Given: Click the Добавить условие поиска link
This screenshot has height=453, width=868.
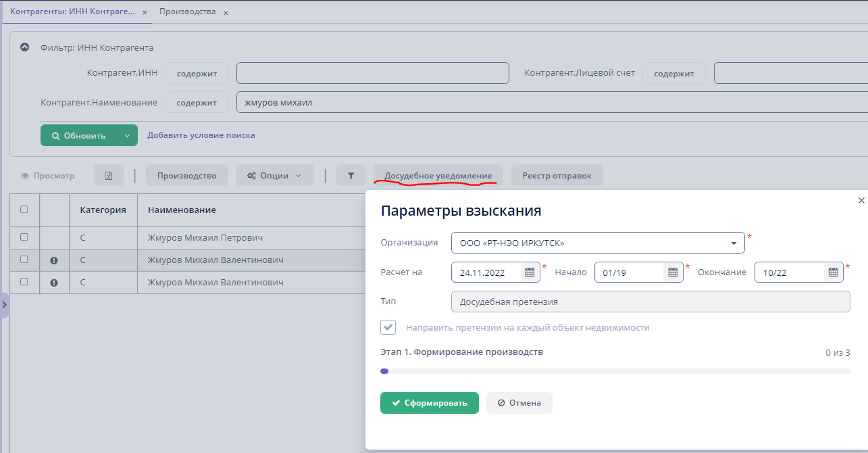Looking at the screenshot, I should pos(201,135).
